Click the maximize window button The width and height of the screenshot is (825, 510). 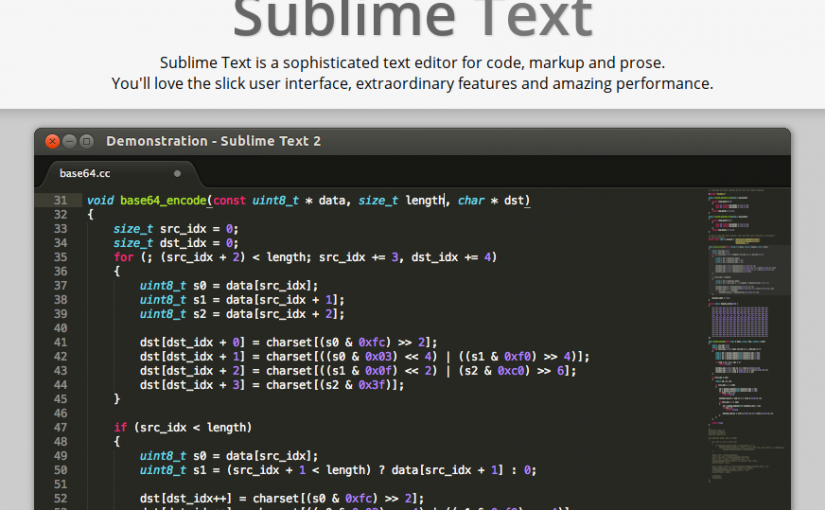click(x=87, y=141)
